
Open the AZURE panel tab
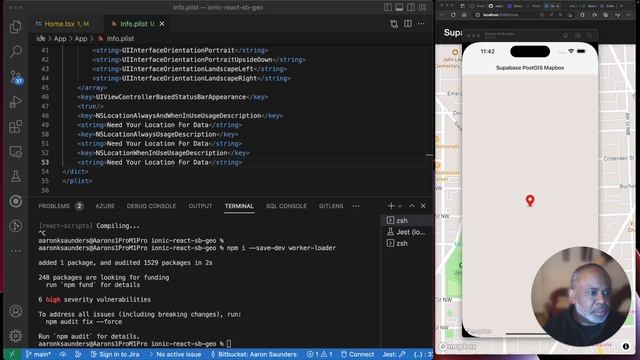click(105, 206)
